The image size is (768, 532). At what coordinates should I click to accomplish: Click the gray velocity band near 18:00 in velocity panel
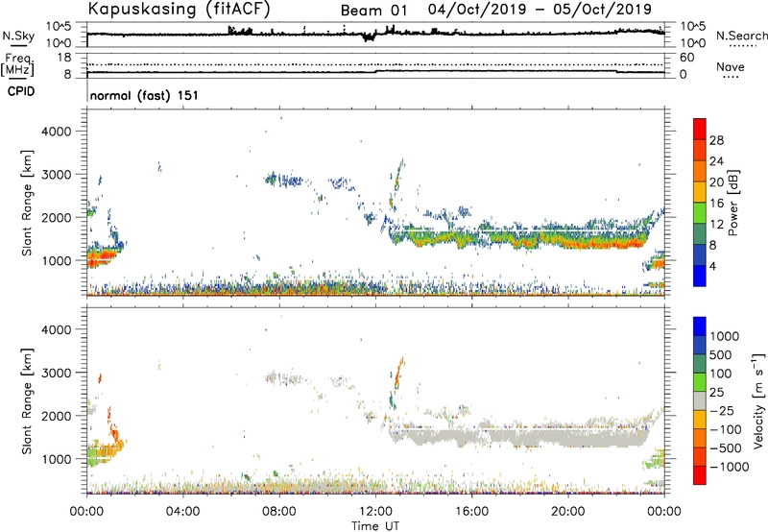click(519, 438)
